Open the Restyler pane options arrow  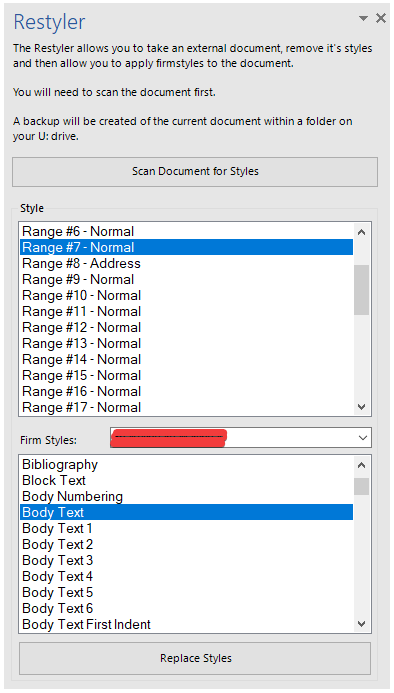click(x=363, y=19)
